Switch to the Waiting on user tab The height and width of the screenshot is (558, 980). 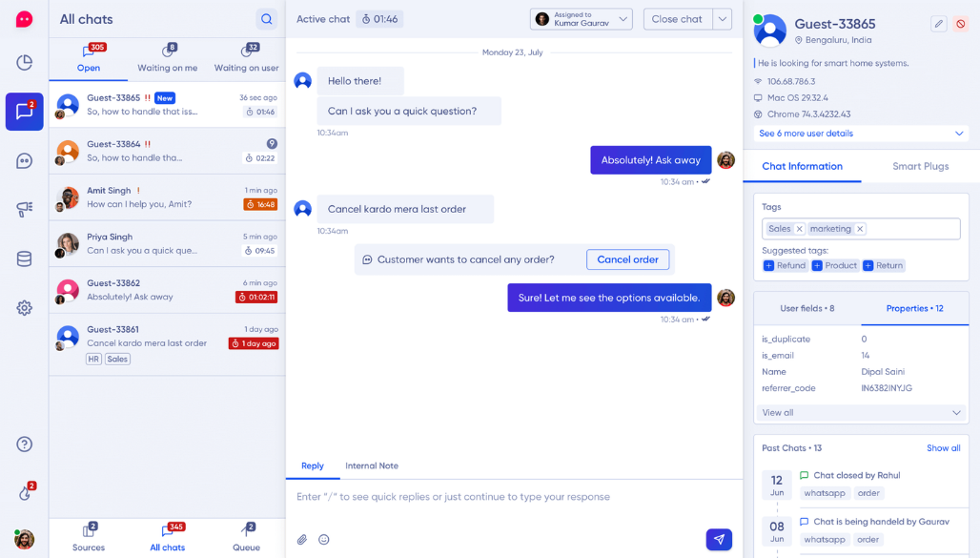[x=246, y=59]
